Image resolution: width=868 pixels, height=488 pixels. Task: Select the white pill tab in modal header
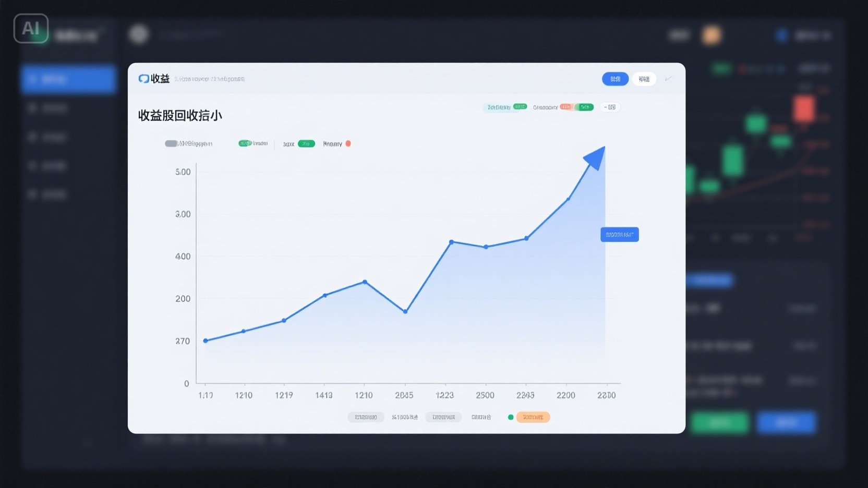click(x=644, y=79)
